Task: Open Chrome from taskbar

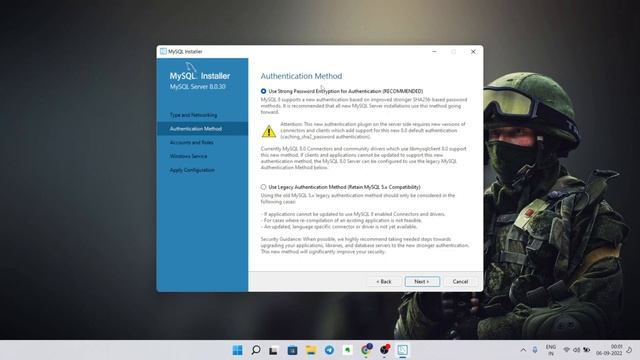Action: tap(366, 350)
